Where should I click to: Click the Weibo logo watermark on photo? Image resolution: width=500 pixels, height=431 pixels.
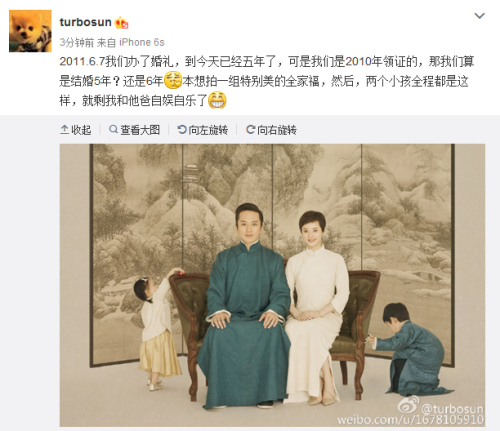tap(409, 405)
